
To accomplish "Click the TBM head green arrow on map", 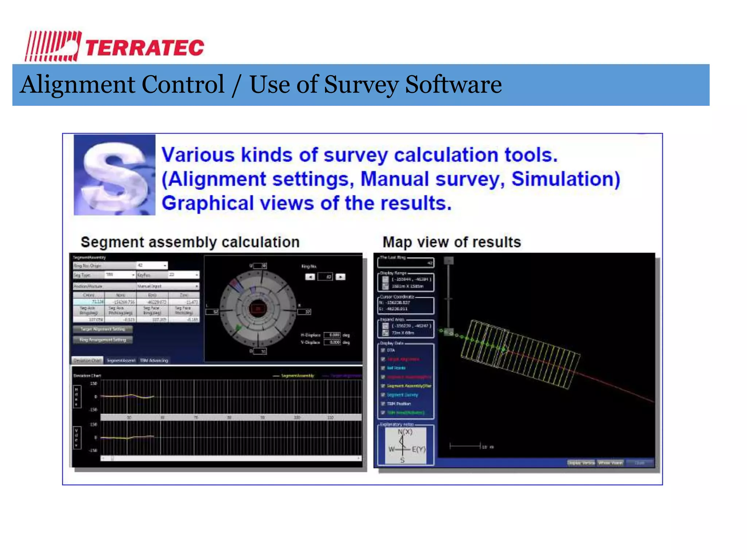I will tap(504, 349).
